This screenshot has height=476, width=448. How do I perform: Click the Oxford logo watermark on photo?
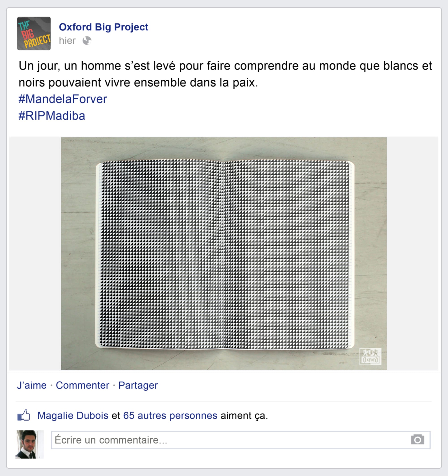click(x=370, y=356)
